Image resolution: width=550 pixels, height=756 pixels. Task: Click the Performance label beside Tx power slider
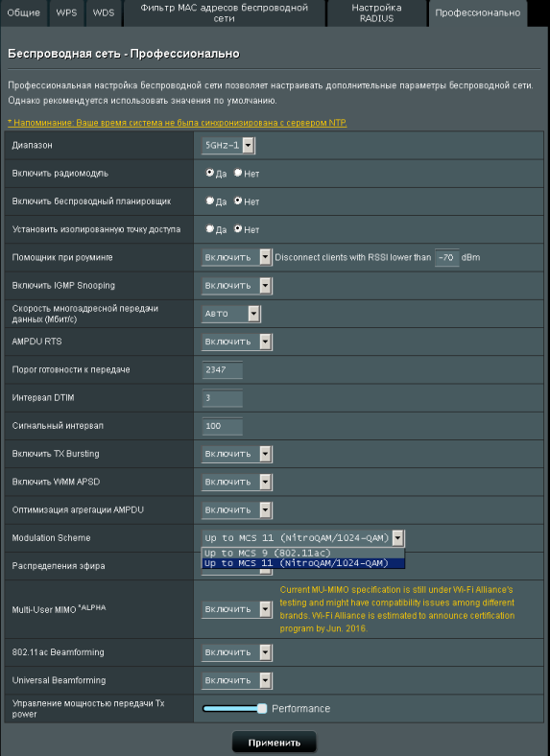301,708
